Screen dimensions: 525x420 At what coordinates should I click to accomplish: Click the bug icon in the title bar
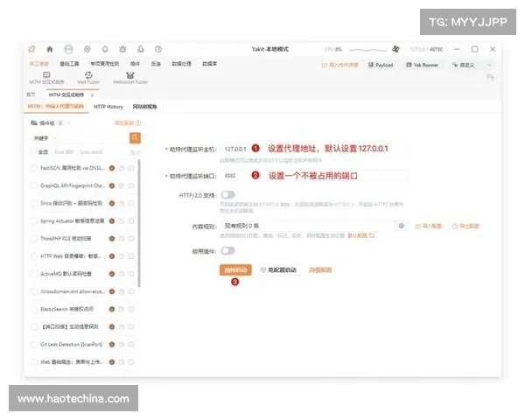pyautogui.click(x=122, y=49)
